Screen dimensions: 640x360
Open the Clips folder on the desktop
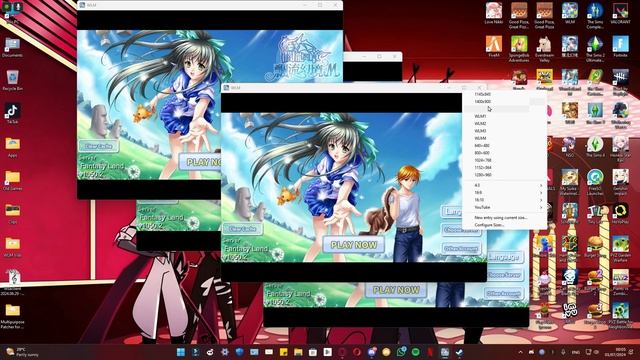point(12,214)
